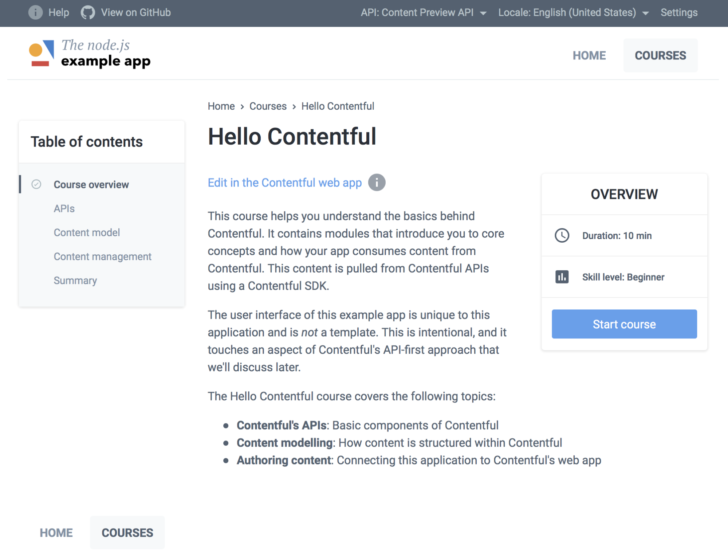The width and height of the screenshot is (728, 560).
Task: Open Summary lesson in contents
Action: [75, 281]
